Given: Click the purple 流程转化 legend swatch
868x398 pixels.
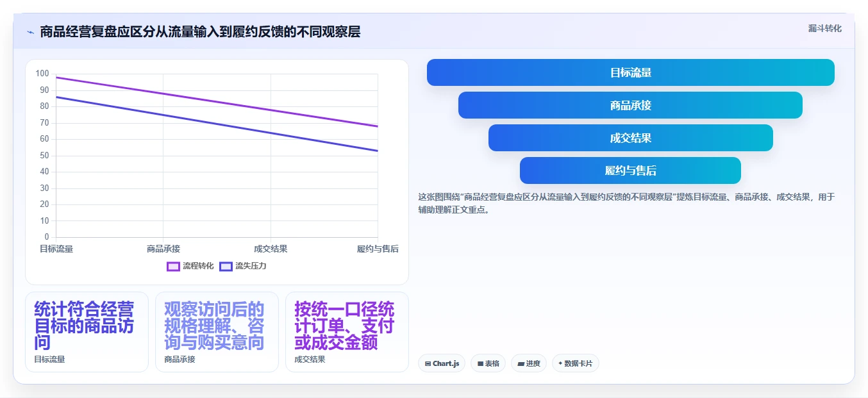Looking at the screenshot, I should 173,266.
